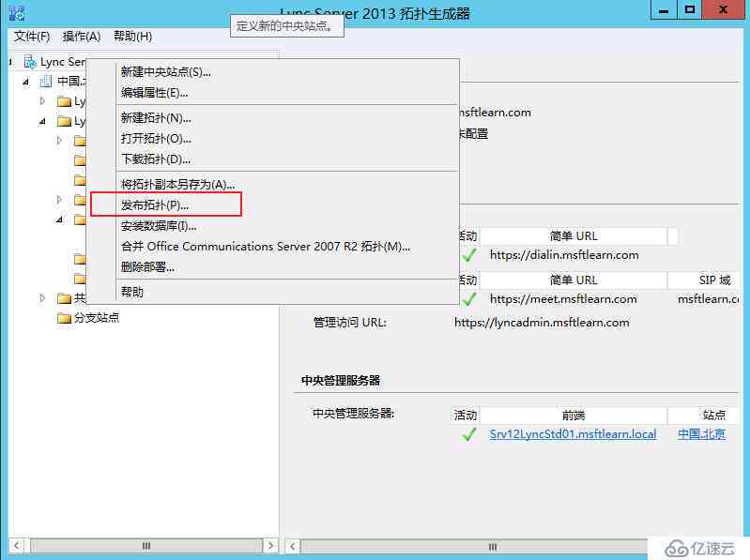Select 帮助 at bottom of context menu
750x560 pixels.
click(132, 292)
